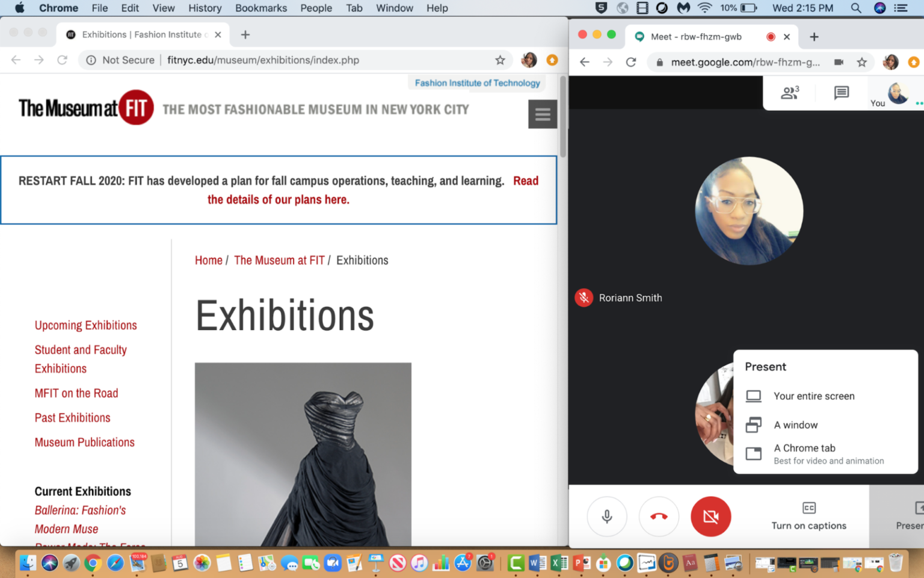The width and height of the screenshot is (924, 578).
Task: Open Spotlight search in the menu bar
Action: 855,8
